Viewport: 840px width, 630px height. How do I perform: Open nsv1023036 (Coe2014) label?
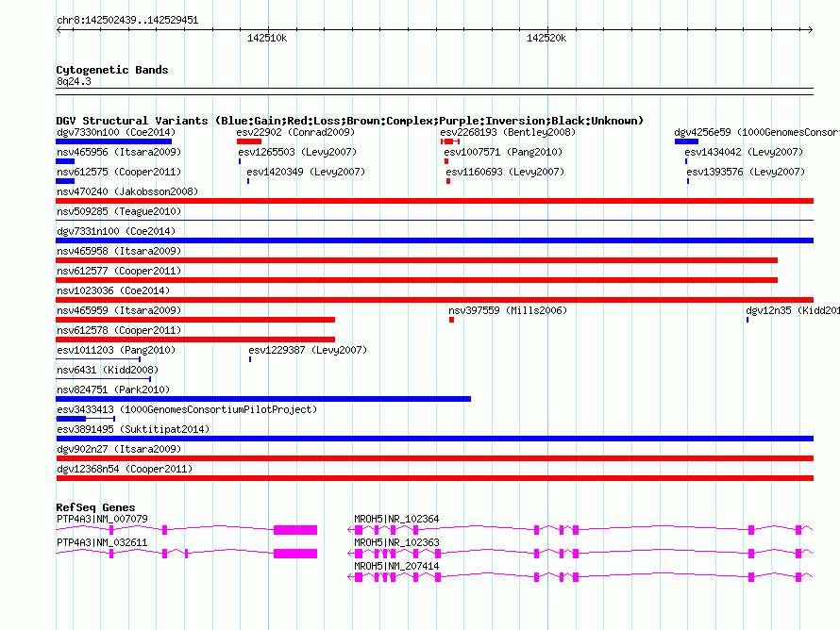(x=113, y=290)
